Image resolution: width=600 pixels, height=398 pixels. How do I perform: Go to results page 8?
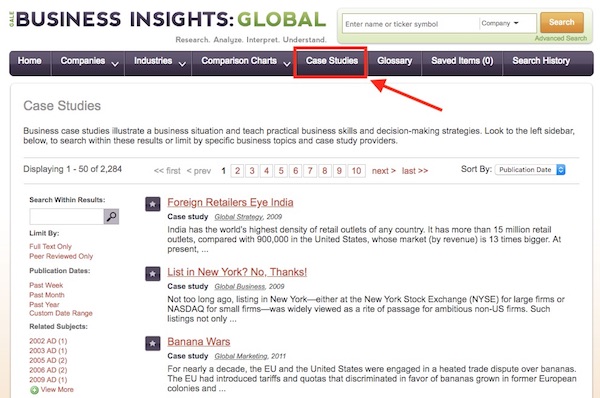click(324, 171)
